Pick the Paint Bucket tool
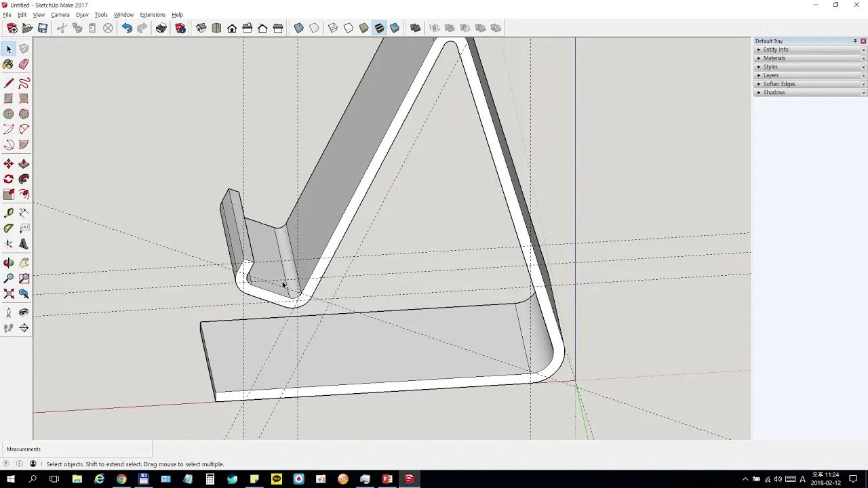 click(x=8, y=64)
